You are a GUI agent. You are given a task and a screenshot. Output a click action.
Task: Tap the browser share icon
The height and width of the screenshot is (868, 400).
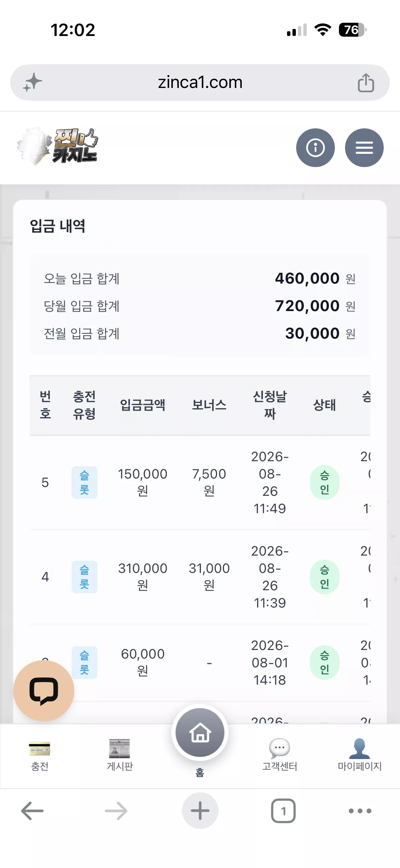pos(366,83)
